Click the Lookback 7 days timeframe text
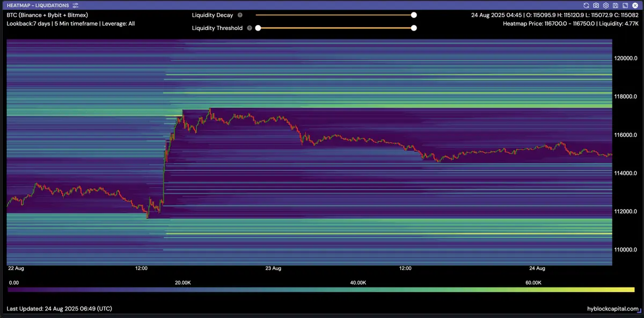Viewport: 644px width, 318px height. pyautogui.click(x=71, y=24)
